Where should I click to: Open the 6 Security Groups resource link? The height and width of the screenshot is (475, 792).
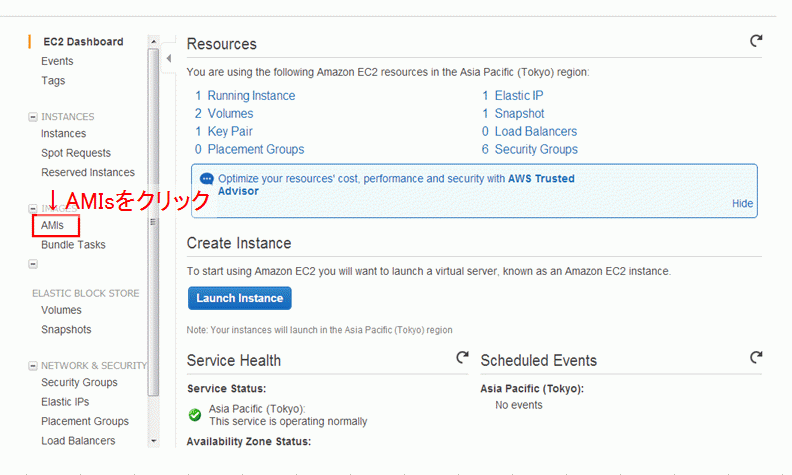tap(530, 150)
